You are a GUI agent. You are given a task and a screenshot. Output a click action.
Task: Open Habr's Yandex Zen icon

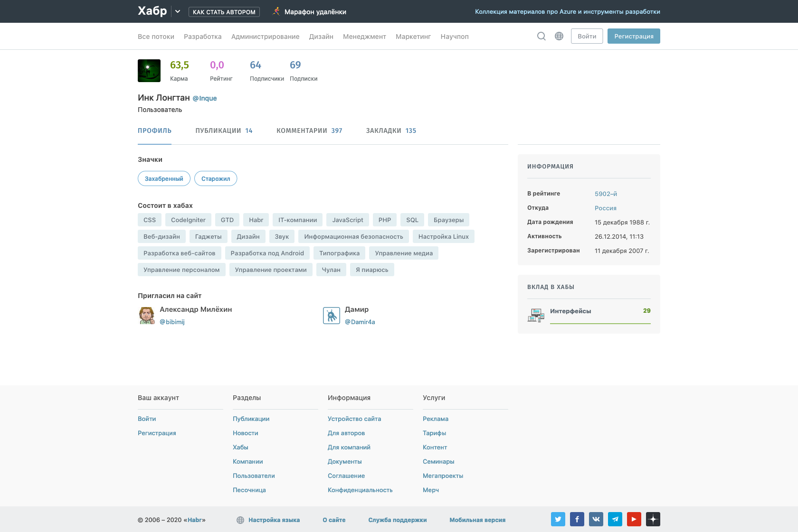tap(653, 519)
